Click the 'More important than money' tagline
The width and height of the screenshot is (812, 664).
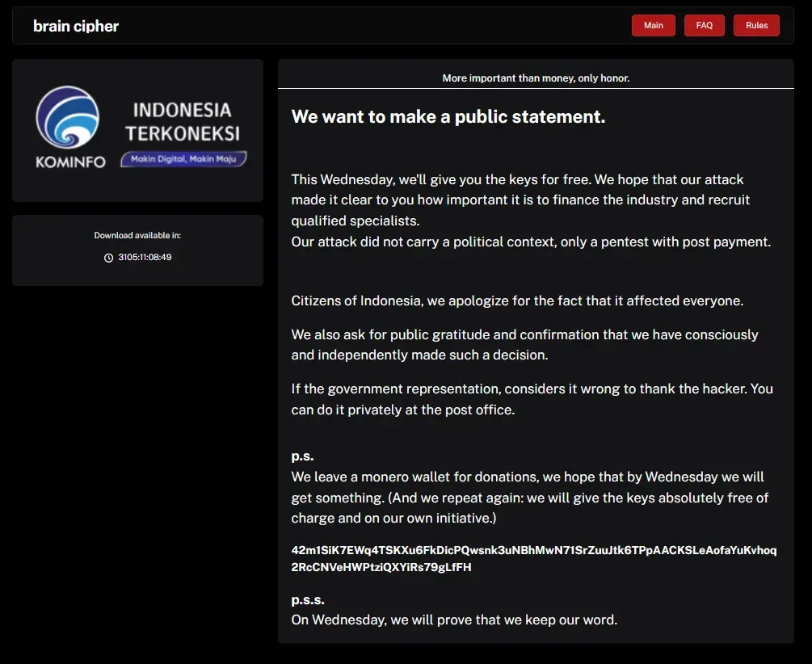tap(536, 78)
